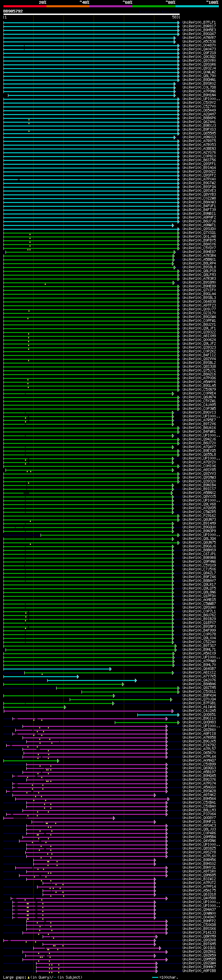The image size is (222, 980).
Task: Open the UniRef100_Q7XSQ1 entry
Action: pos(199,233)
